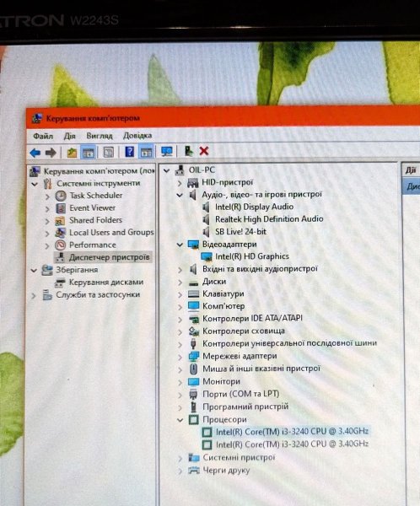
Task: Collapse the Системні інструменти node
Action: (x=35, y=184)
